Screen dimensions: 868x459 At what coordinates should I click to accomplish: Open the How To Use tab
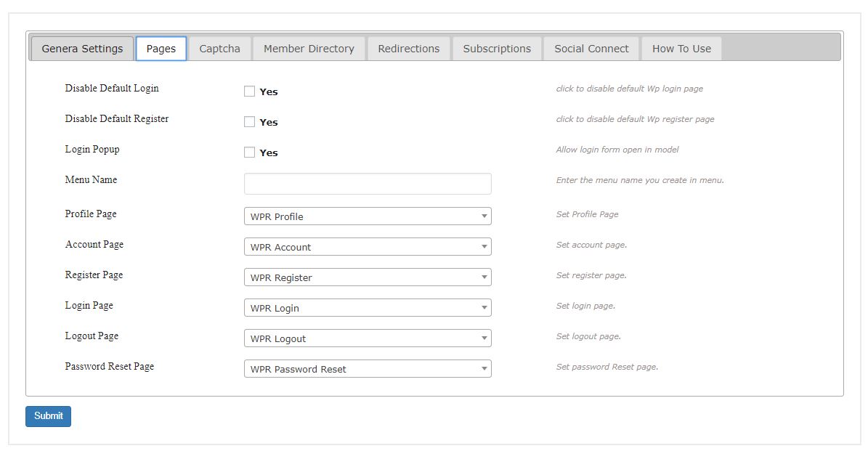click(681, 49)
